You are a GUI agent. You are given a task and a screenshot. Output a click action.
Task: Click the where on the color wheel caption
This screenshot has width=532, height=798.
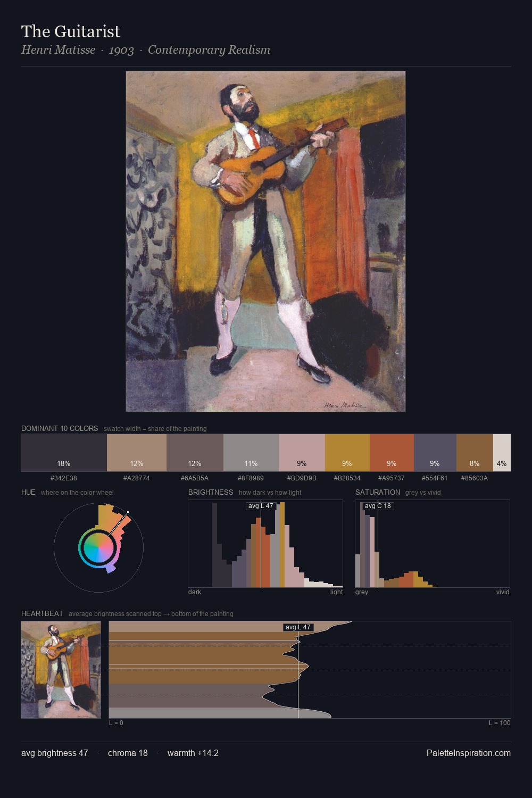tap(77, 493)
